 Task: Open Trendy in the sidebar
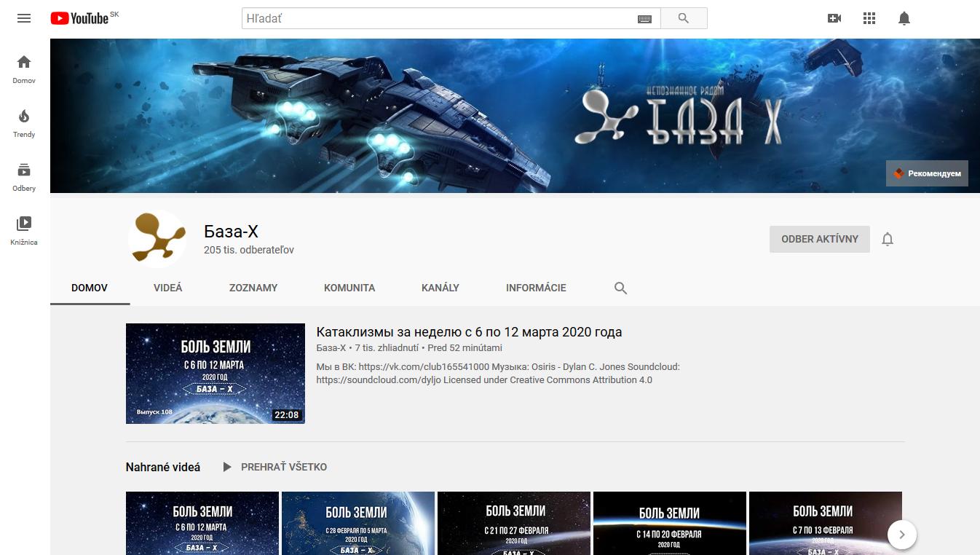(x=24, y=123)
